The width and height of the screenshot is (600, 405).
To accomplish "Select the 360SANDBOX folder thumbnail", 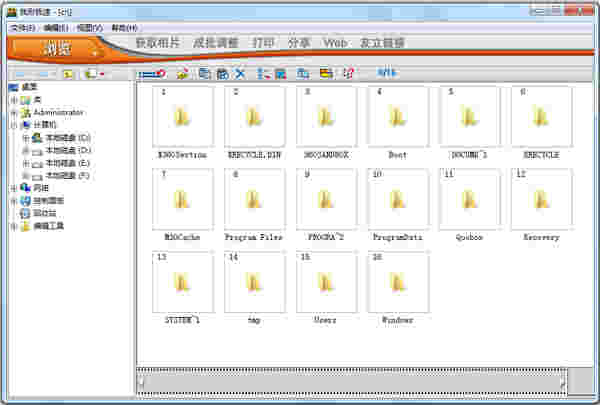I will [x=326, y=117].
